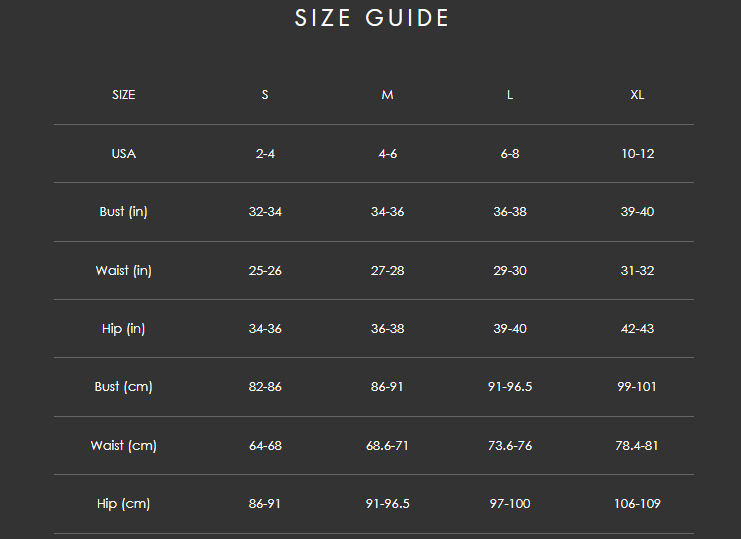Click the 78.4-81 waist cm value

pyautogui.click(x=637, y=446)
